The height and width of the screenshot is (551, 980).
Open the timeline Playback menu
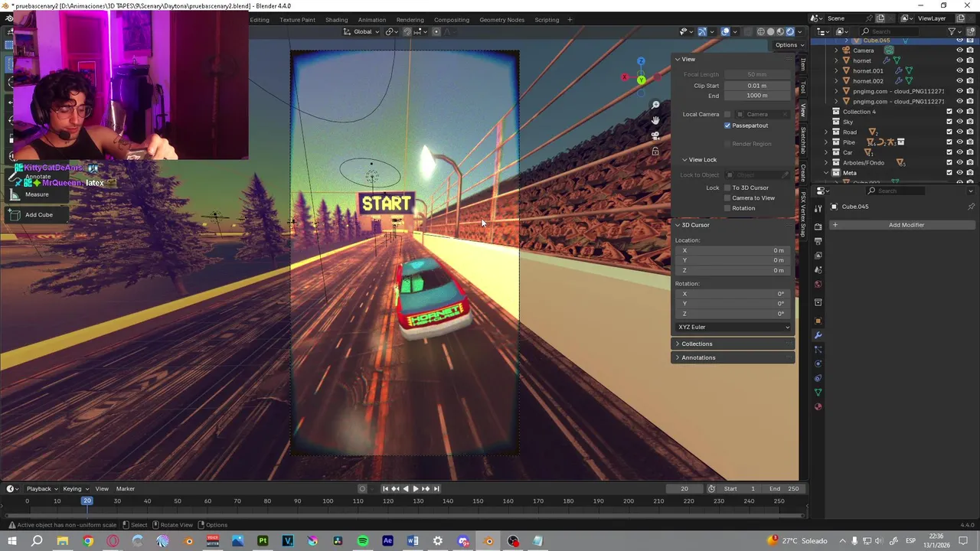[x=41, y=489]
